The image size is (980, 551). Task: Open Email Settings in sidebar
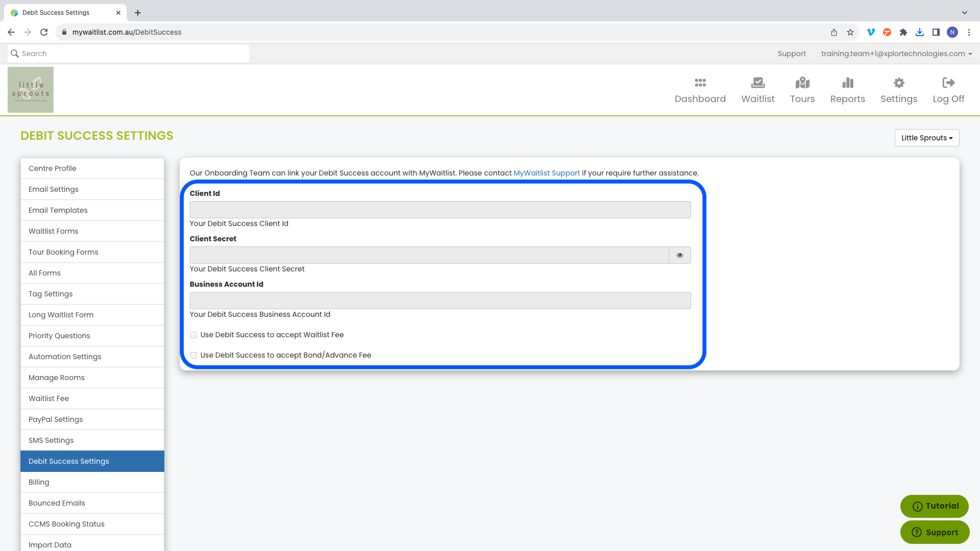click(92, 189)
